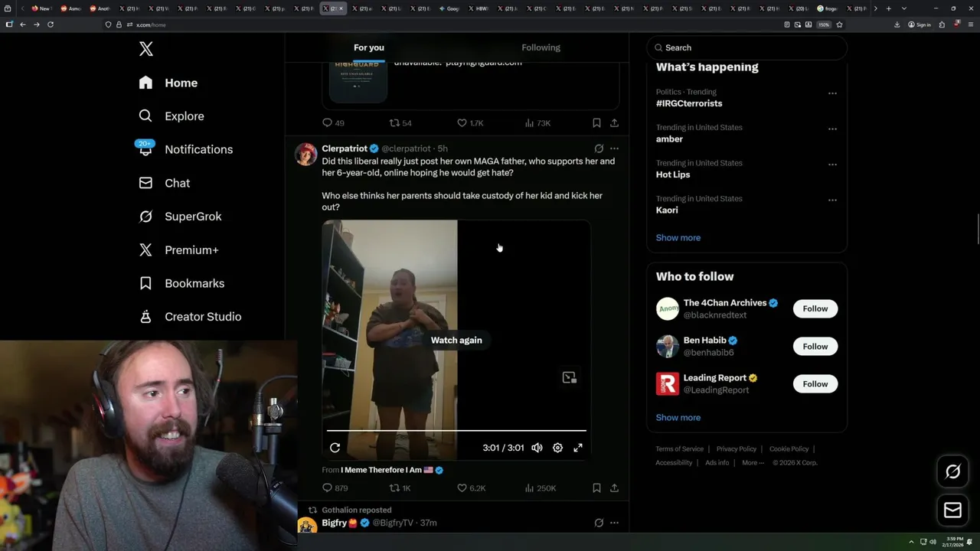This screenshot has width=980, height=551.
Task: Open the Home navigation item
Action: tap(168, 83)
